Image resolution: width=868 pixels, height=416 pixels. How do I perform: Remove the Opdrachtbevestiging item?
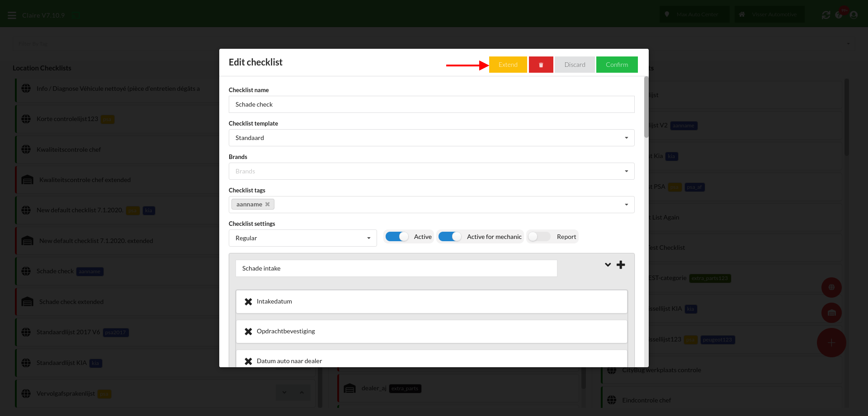tap(248, 332)
